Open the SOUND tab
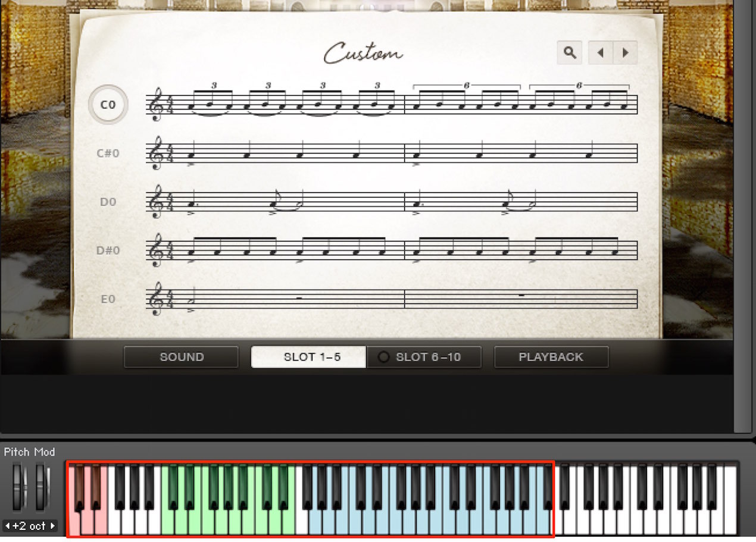 [181, 357]
